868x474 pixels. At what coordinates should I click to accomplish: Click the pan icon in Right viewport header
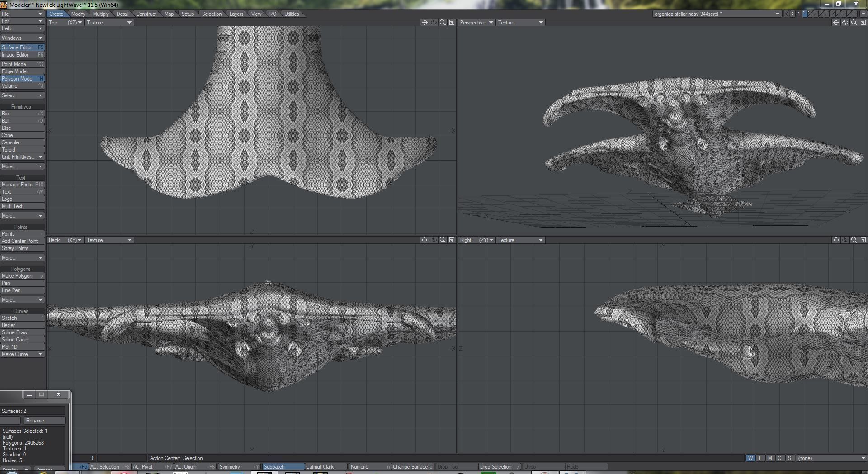835,240
